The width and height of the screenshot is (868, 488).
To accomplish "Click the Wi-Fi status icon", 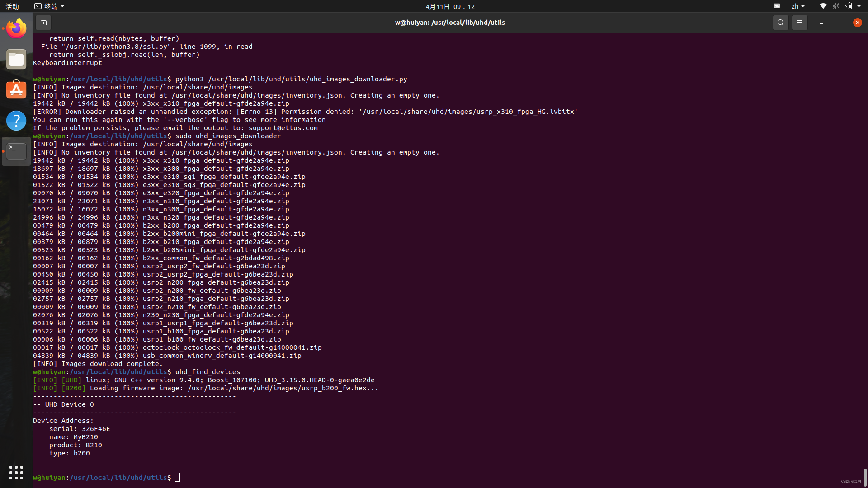I will coord(822,6).
